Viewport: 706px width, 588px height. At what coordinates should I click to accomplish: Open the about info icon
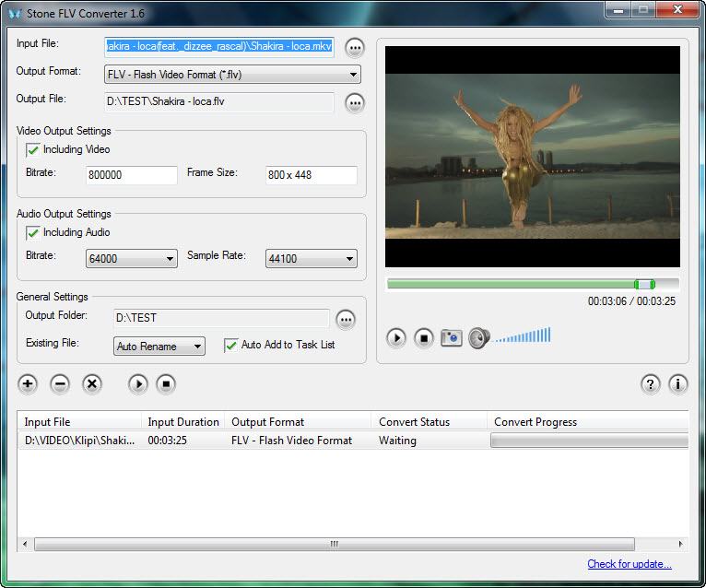click(678, 384)
